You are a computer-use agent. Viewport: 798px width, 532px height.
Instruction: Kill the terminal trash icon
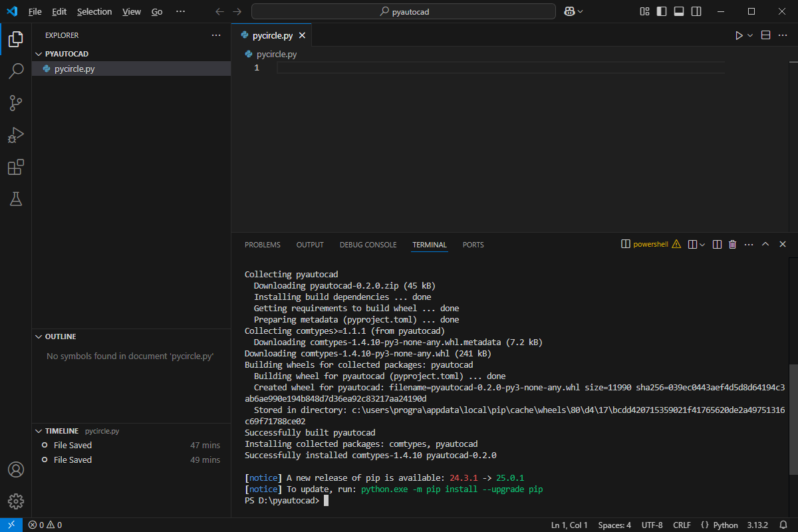pyautogui.click(x=733, y=245)
